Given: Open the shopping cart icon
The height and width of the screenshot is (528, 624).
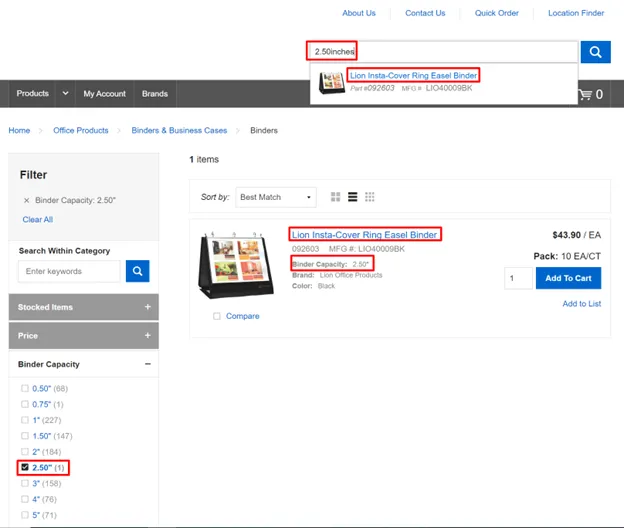Looking at the screenshot, I should tap(585, 95).
